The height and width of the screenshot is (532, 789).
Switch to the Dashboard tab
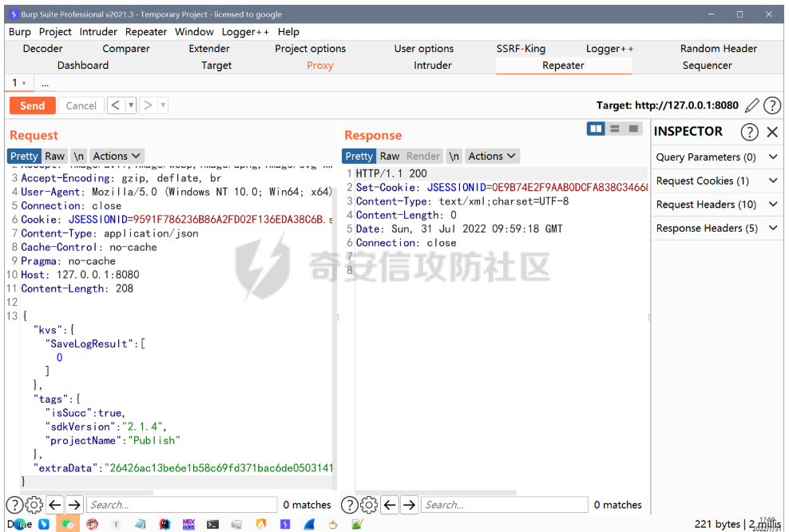[x=83, y=66]
